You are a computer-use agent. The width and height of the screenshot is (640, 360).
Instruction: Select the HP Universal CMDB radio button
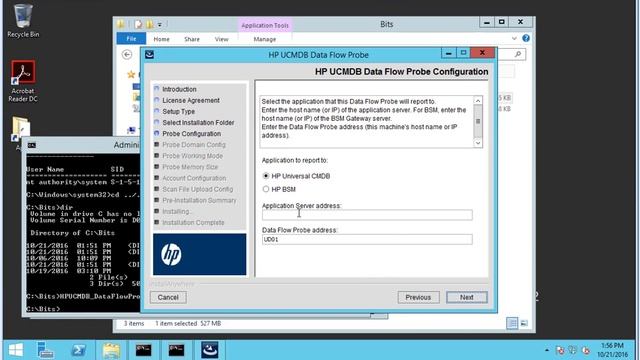click(x=266, y=176)
